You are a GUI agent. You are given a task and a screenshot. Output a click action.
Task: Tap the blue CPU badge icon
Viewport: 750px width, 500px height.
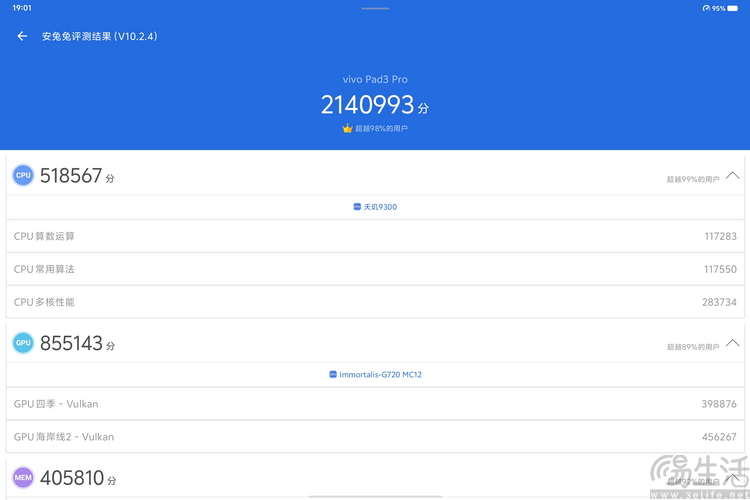point(23,175)
